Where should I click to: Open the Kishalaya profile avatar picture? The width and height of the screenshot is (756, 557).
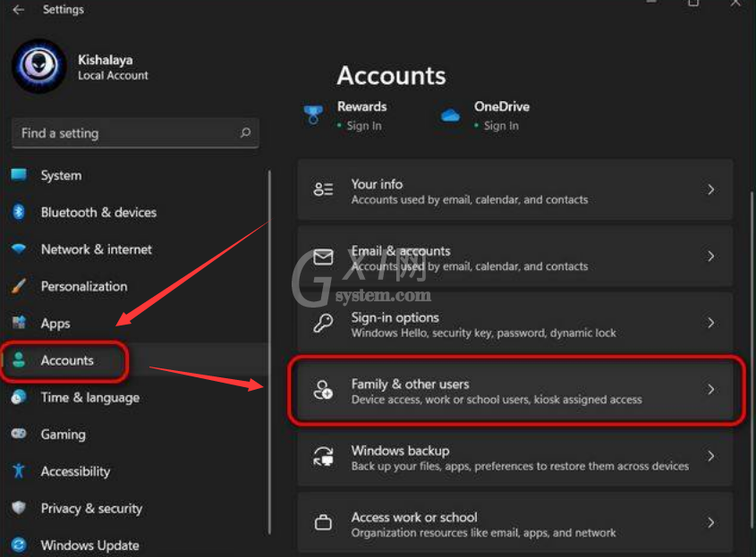(x=39, y=65)
